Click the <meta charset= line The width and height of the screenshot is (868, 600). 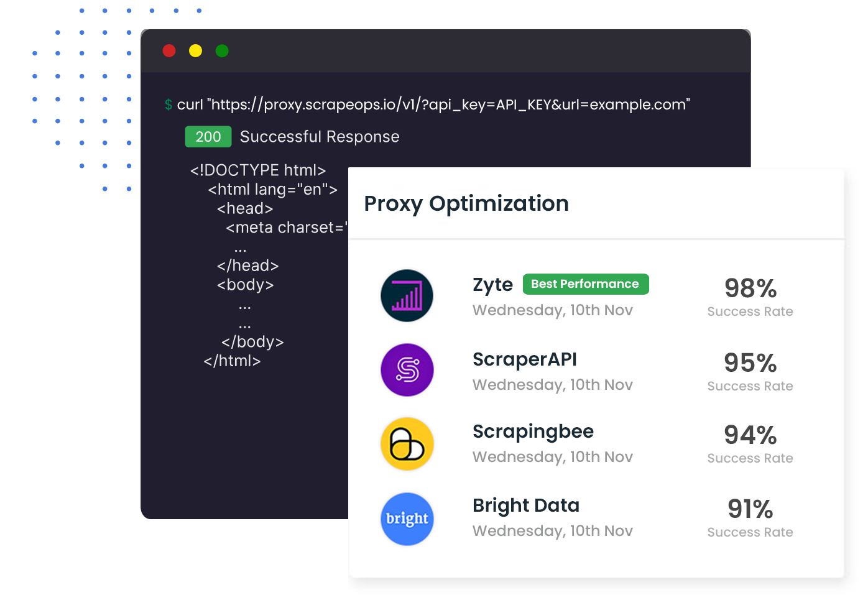click(x=287, y=228)
